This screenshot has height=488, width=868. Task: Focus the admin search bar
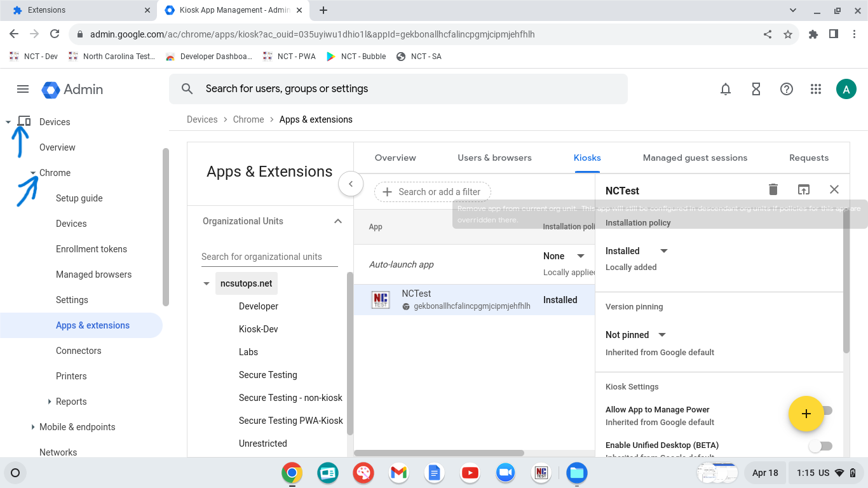pyautogui.click(x=398, y=89)
